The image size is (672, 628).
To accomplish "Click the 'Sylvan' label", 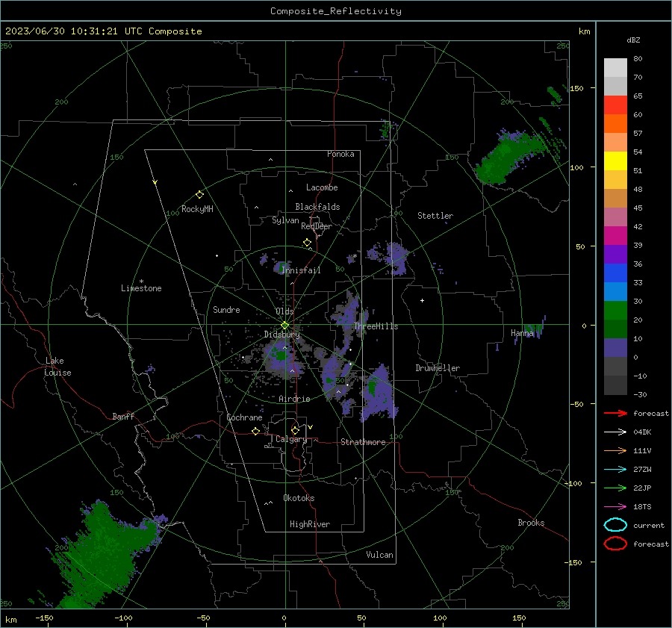I will [285, 220].
